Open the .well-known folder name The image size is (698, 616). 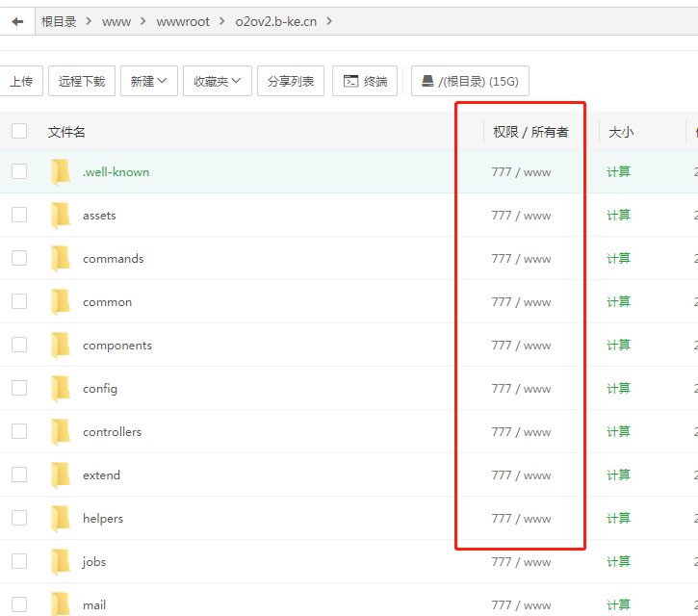click(x=116, y=171)
